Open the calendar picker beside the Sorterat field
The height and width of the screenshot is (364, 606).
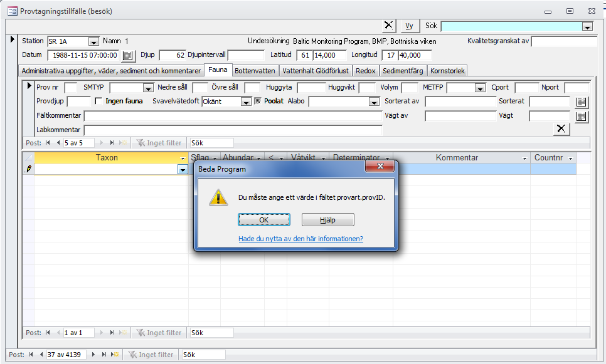coord(582,102)
